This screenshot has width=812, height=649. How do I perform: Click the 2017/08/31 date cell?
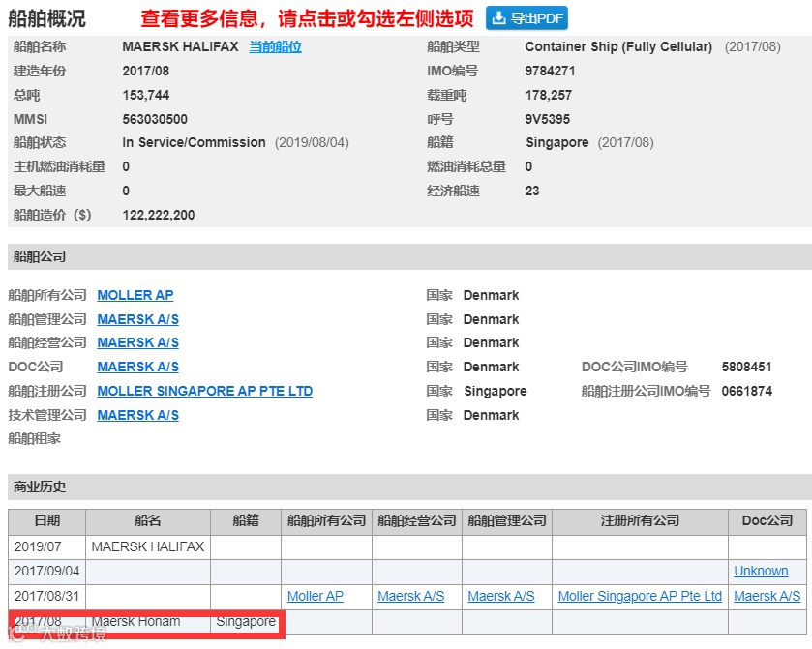(x=47, y=597)
